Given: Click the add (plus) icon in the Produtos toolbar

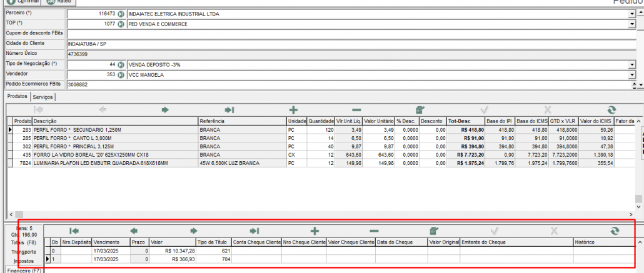Looking at the screenshot, I should (293, 109).
